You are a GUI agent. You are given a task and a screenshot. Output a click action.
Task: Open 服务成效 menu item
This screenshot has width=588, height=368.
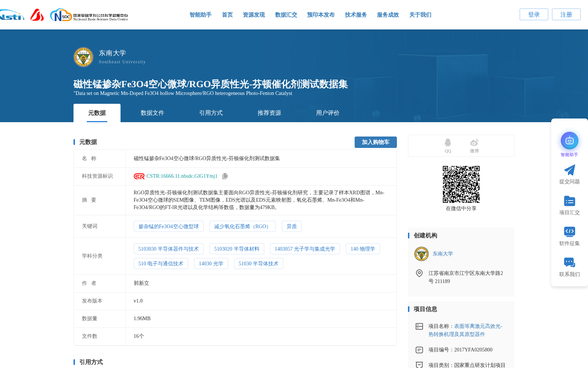pos(388,15)
